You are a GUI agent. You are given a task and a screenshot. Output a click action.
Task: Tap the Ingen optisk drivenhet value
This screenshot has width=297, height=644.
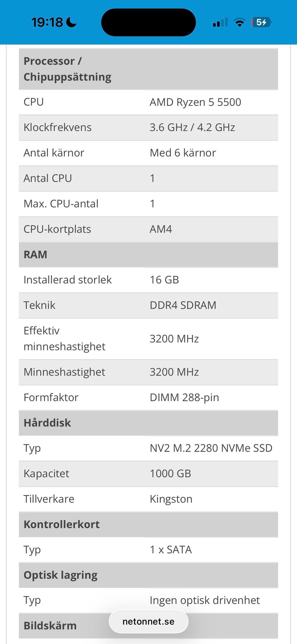click(x=205, y=600)
